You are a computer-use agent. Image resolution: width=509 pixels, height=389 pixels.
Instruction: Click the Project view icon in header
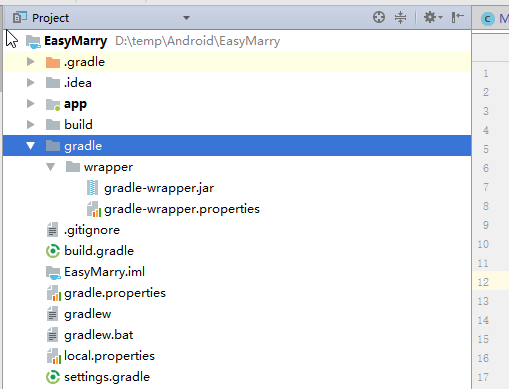(19, 18)
